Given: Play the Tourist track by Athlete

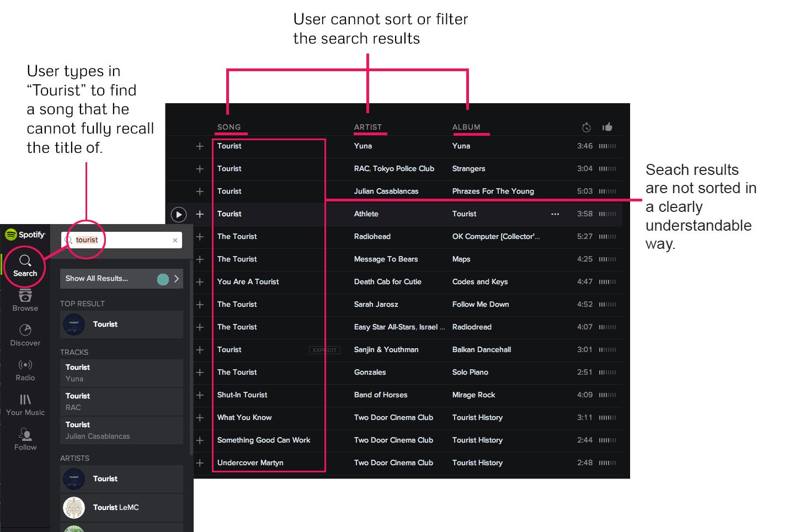Looking at the screenshot, I should pos(179,214).
